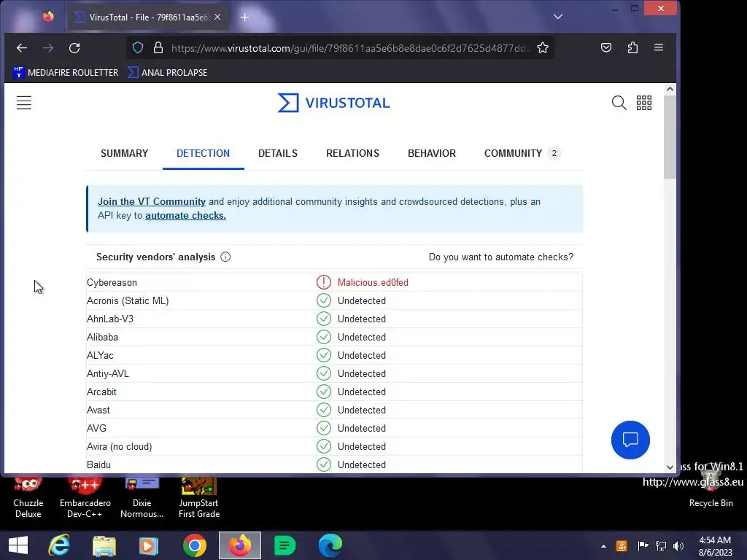
Task: Click the scrollbar up arrow
Action: (x=670, y=89)
